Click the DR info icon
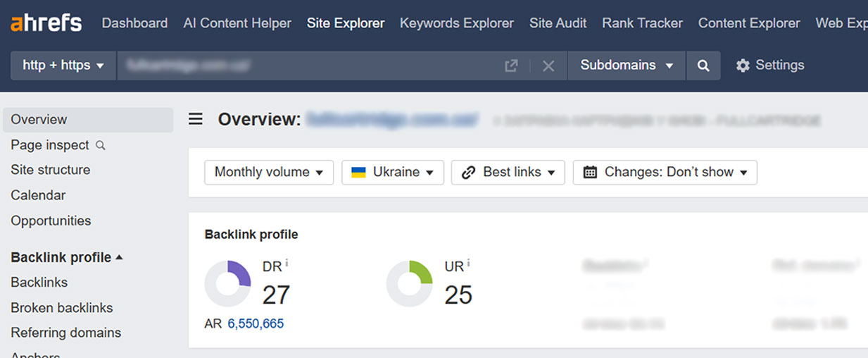The height and width of the screenshot is (358, 868). click(x=287, y=263)
